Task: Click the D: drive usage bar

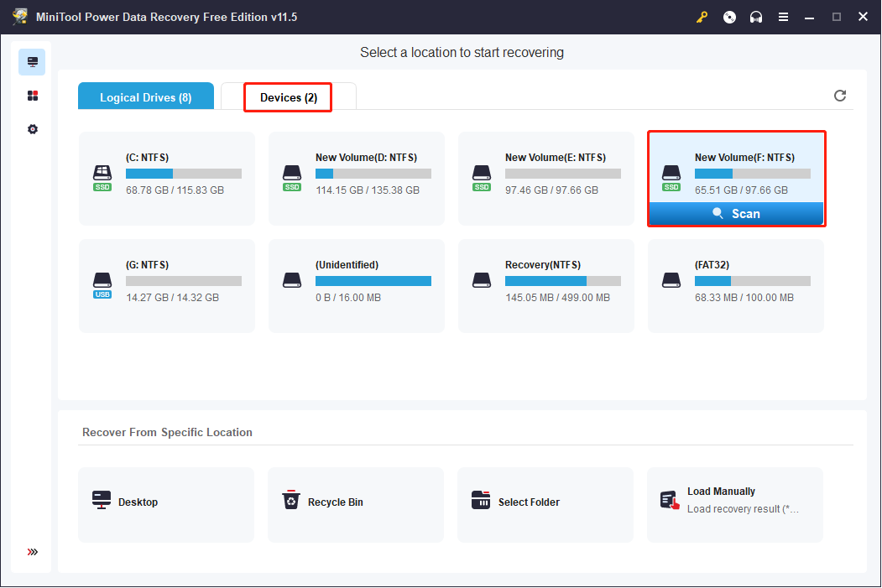Action: 373,174
